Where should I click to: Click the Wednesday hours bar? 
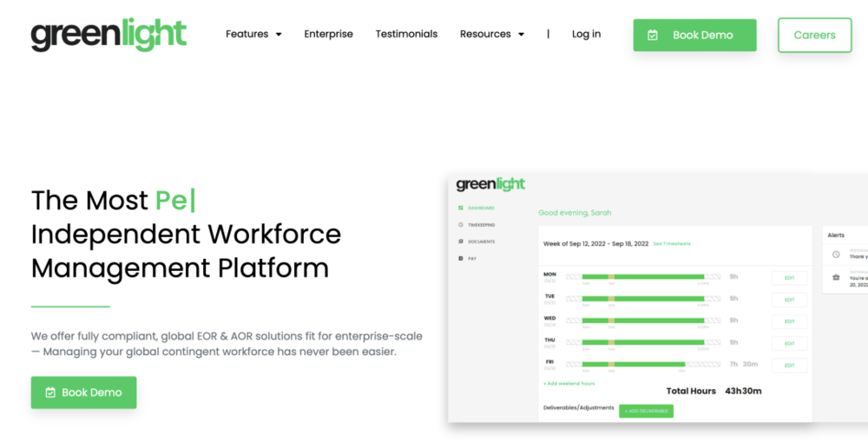click(x=643, y=320)
